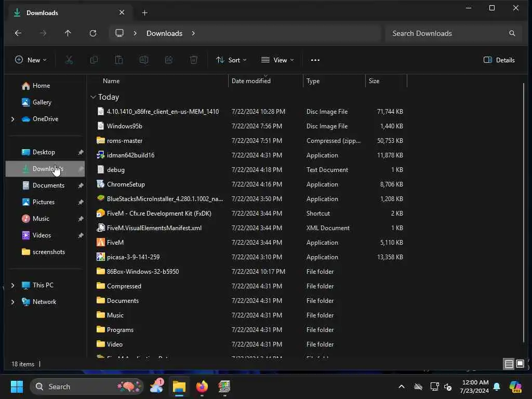Open taskbar clock and date
Viewport: 532px width, 399px height.
(474, 387)
